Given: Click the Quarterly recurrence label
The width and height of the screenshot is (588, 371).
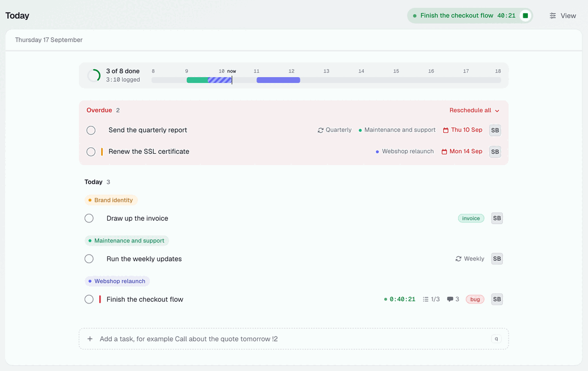Looking at the screenshot, I should tap(339, 130).
